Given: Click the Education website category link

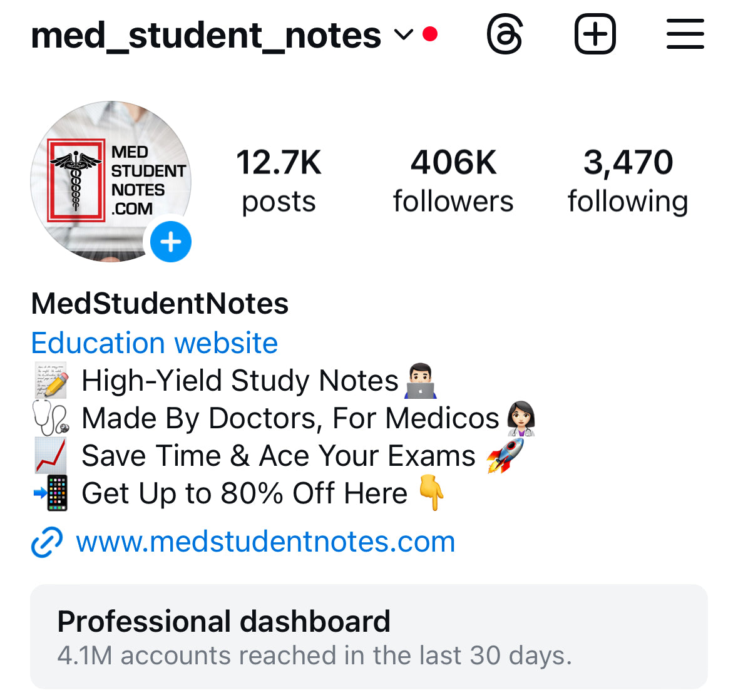Looking at the screenshot, I should (155, 342).
